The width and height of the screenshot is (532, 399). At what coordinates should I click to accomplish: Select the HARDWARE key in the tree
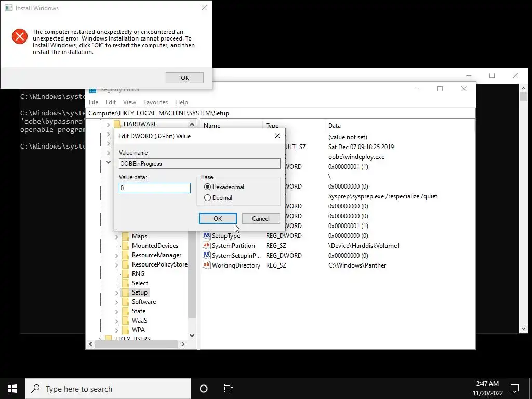point(140,124)
